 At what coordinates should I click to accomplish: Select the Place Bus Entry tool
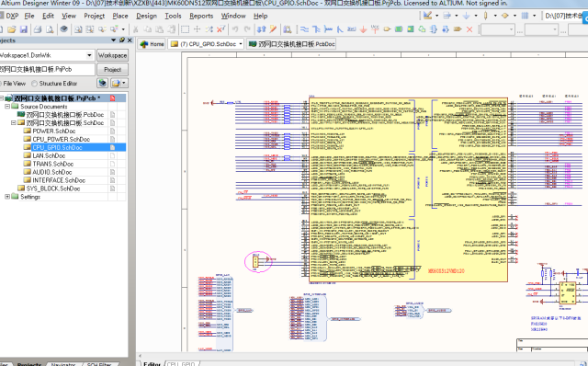point(340,29)
